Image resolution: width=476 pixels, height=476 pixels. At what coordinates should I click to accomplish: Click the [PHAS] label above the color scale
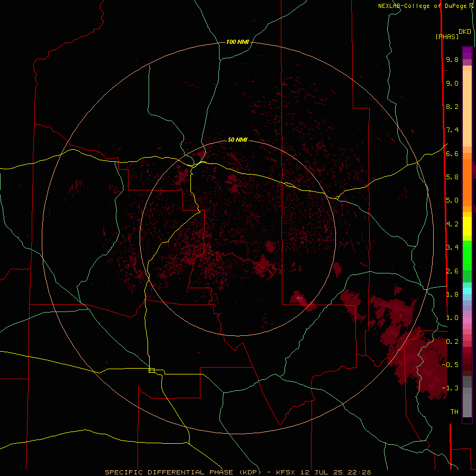point(447,37)
